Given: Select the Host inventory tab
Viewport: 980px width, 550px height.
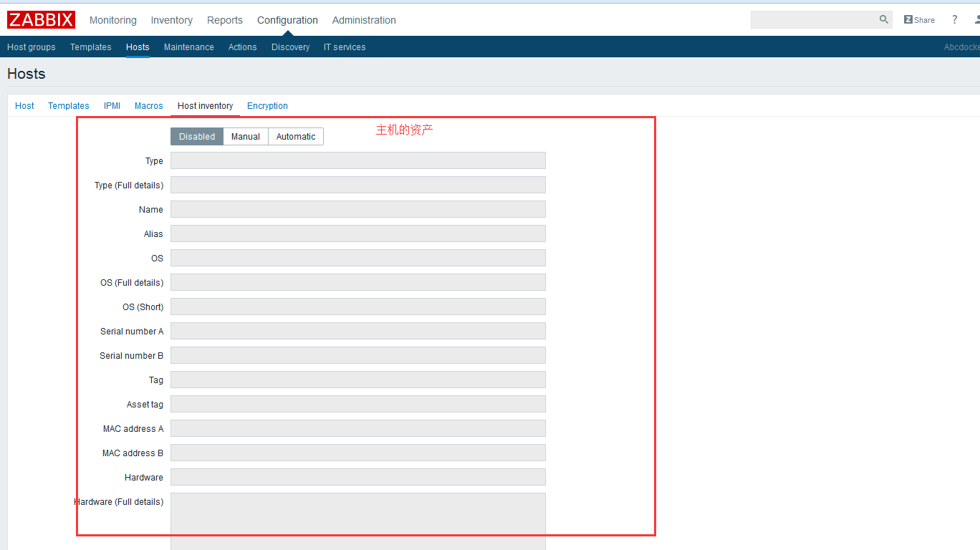Looking at the screenshot, I should coord(206,106).
